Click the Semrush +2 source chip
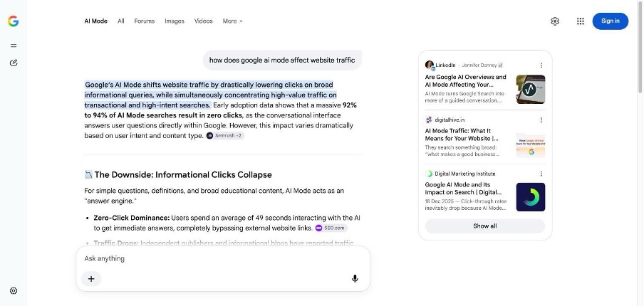The width and height of the screenshot is (644, 306). (225, 136)
